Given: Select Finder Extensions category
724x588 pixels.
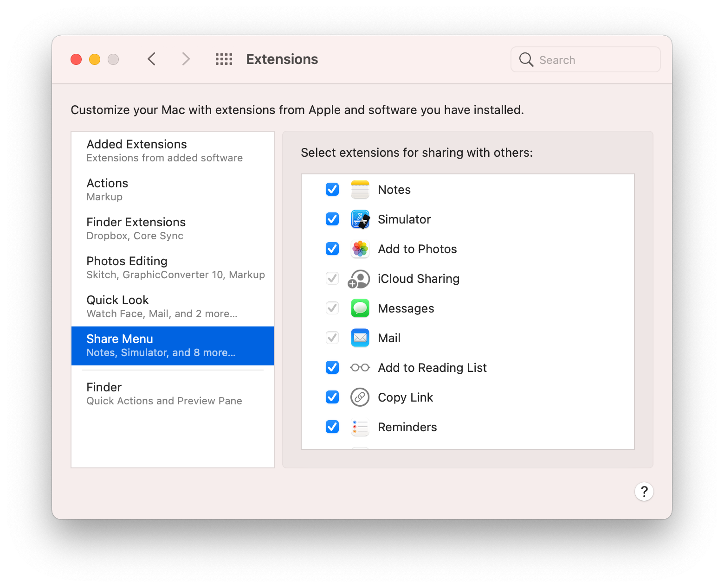Looking at the screenshot, I should 173,229.
